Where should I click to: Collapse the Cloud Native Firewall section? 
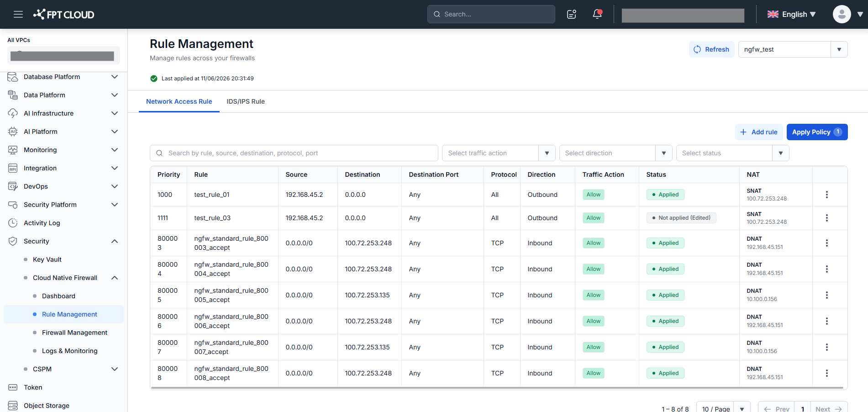pos(115,278)
